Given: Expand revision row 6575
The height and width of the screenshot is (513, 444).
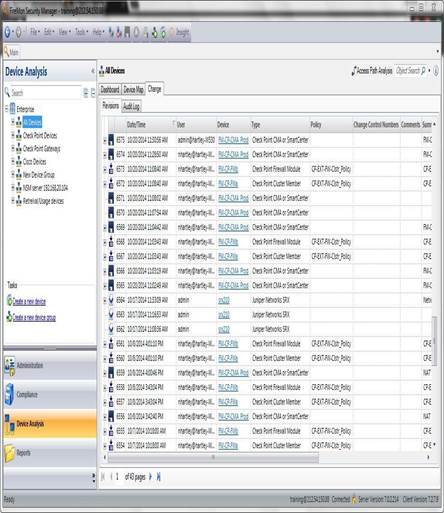Looking at the screenshot, I should pyautogui.click(x=105, y=140).
